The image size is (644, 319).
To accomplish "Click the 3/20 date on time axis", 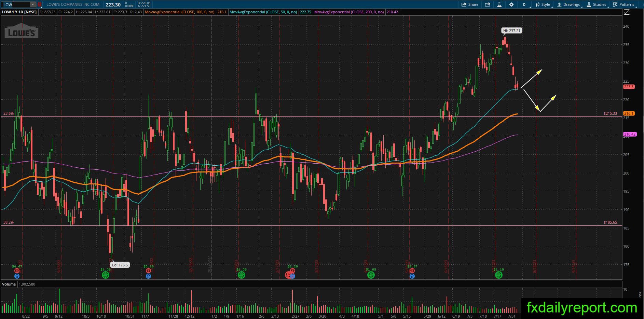I will pos(323,316).
